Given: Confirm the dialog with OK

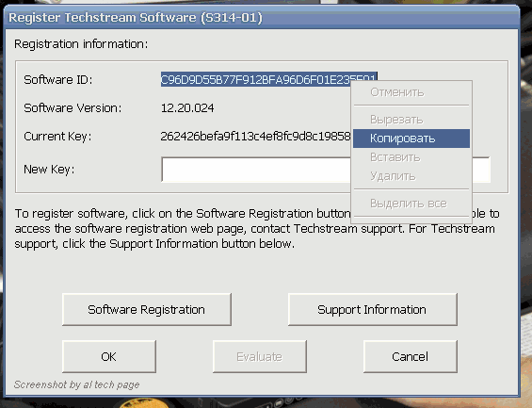Looking at the screenshot, I should [x=109, y=357].
